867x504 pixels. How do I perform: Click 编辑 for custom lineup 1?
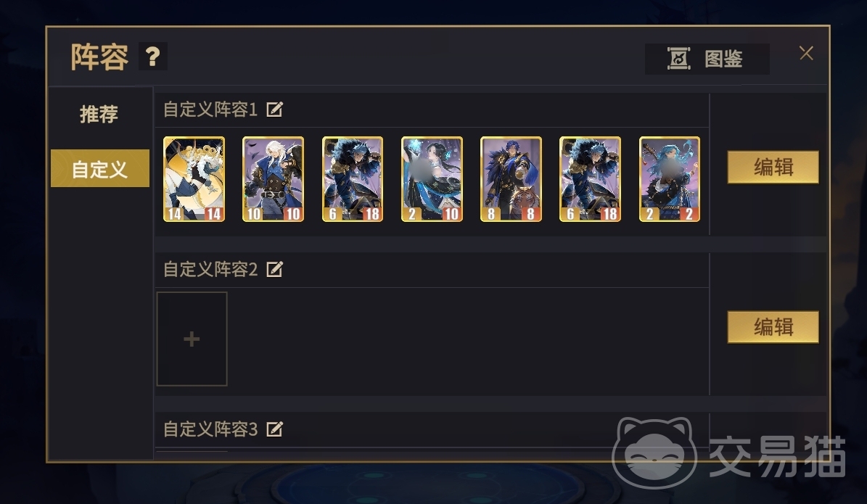coord(773,167)
